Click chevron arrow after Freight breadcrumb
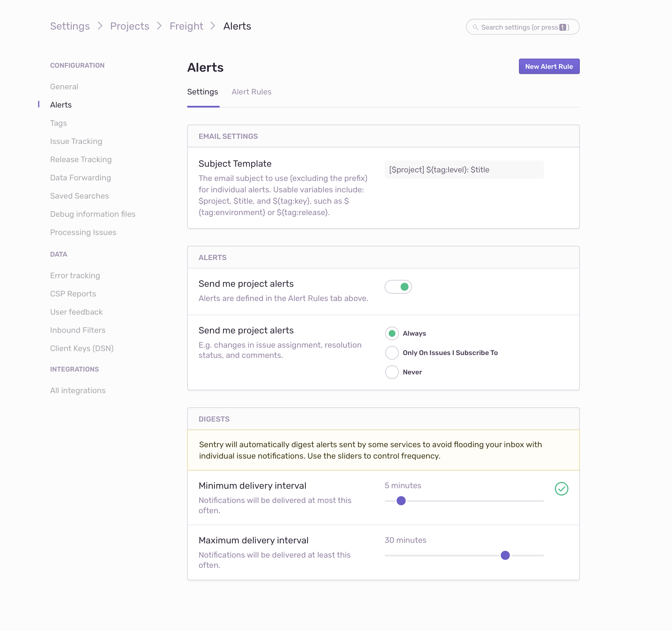 pos(213,26)
